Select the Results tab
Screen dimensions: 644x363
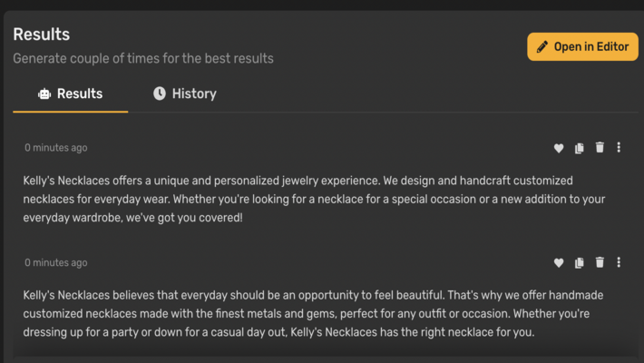pyautogui.click(x=70, y=93)
